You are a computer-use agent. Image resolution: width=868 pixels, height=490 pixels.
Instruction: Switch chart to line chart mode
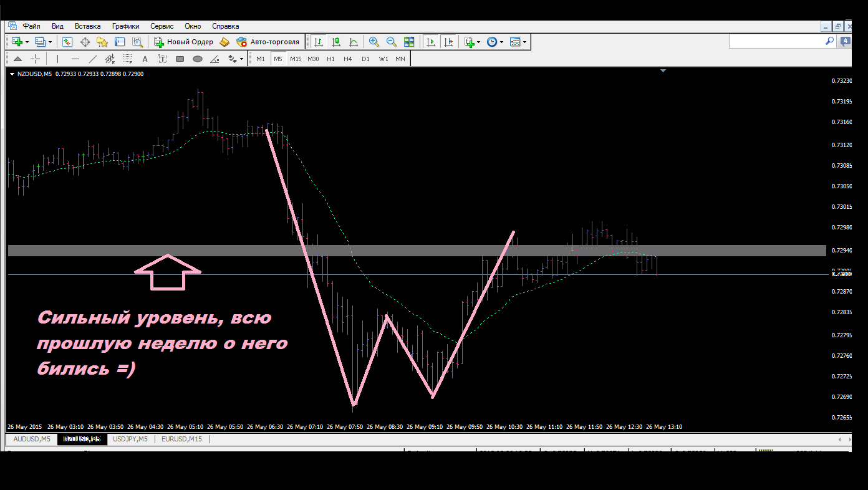354,42
